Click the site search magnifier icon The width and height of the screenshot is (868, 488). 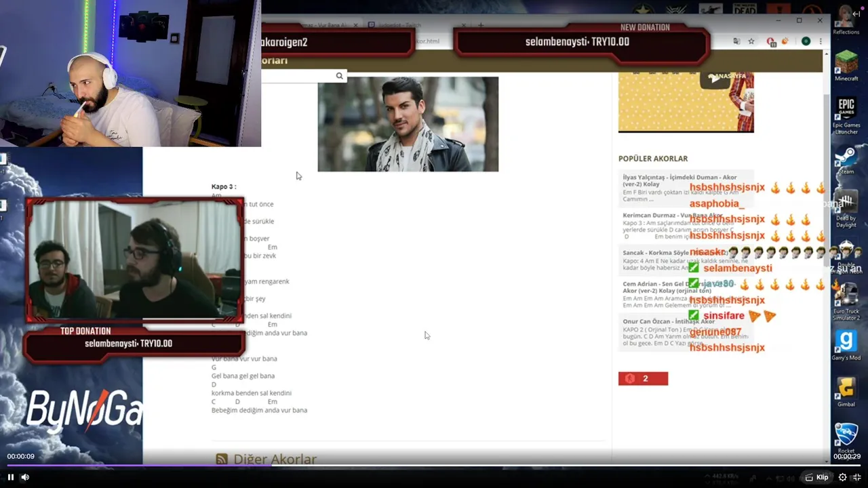click(339, 76)
